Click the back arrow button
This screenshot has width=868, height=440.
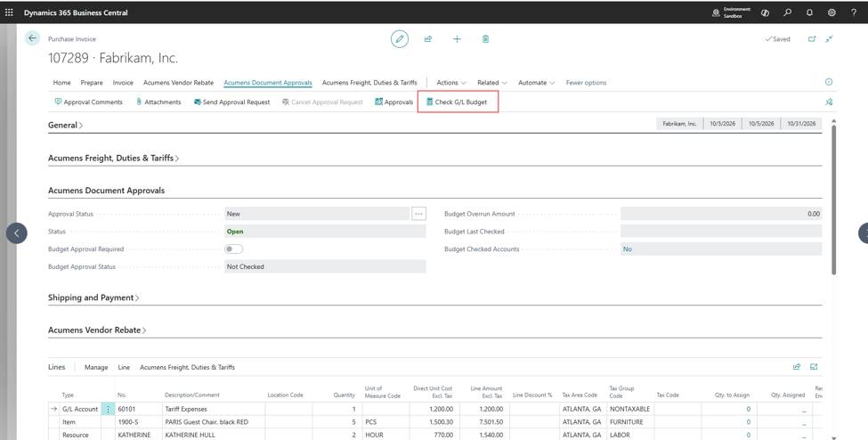[32, 38]
